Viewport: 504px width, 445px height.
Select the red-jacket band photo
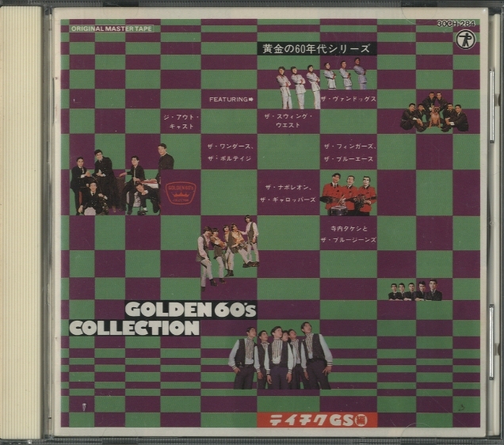click(349, 194)
